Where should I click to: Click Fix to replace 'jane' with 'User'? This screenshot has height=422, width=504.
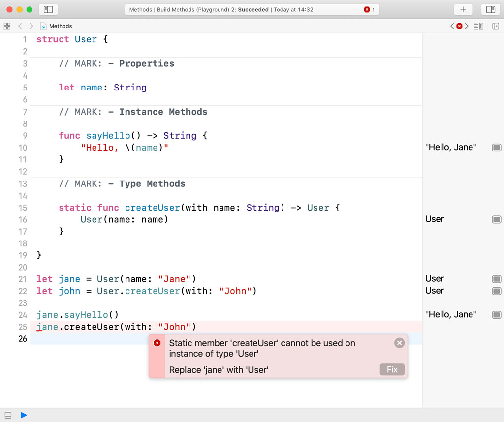coord(392,369)
